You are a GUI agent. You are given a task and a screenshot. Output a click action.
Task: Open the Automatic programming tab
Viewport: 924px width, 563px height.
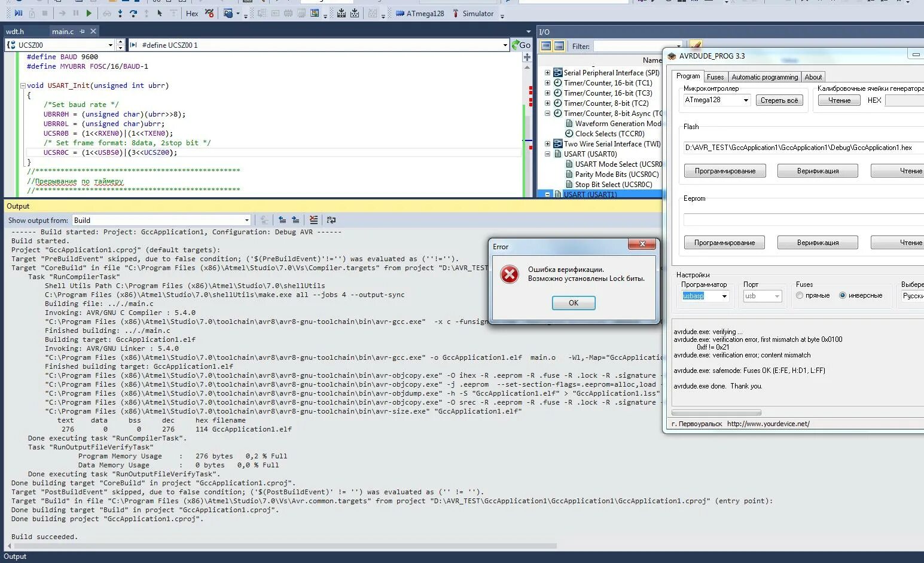coord(764,77)
